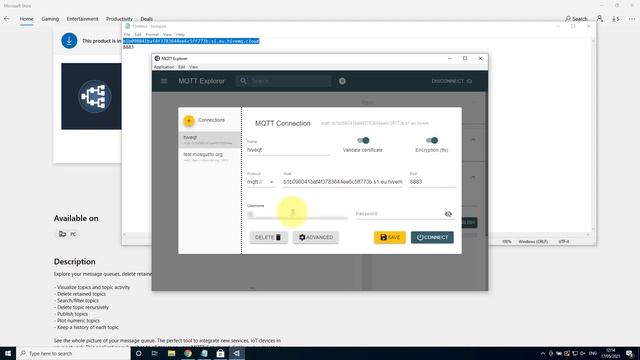Screen dimensions: 640x360
Task: Click the round settings icon beside search
Action: (x=342, y=81)
